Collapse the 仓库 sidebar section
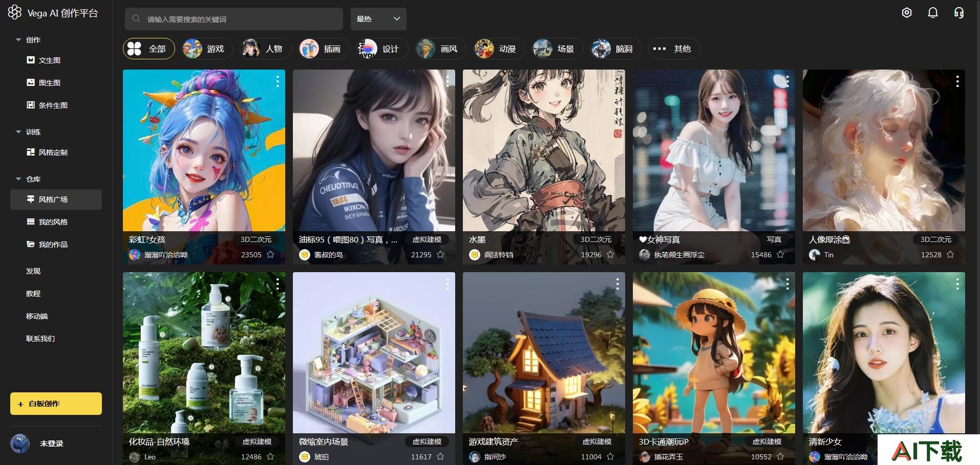 click(x=18, y=179)
